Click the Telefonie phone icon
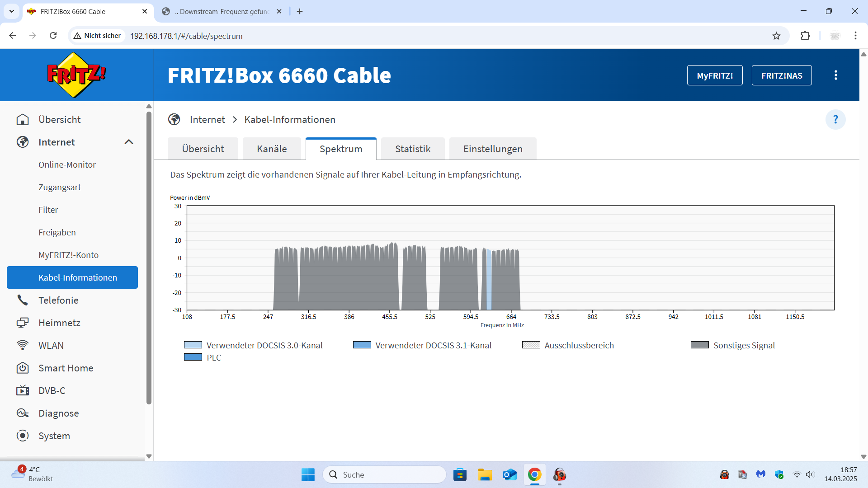Screen dimensions: 868x488 (x=23, y=300)
